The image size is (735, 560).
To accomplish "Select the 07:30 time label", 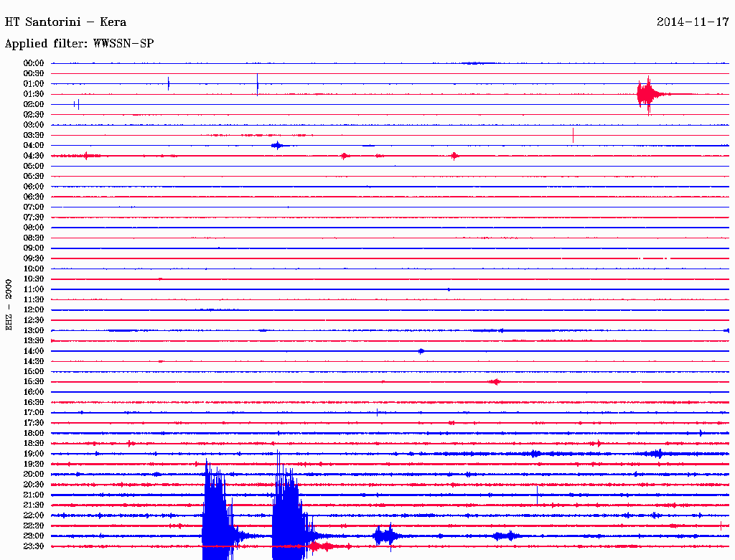I will tap(34, 217).
